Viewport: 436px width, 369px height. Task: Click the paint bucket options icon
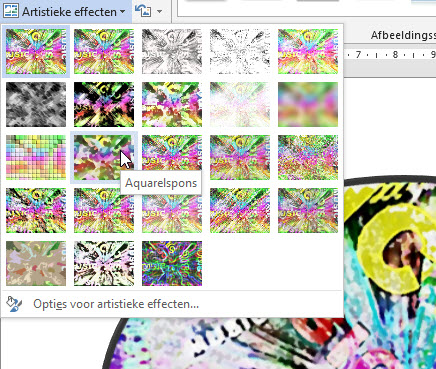(14, 304)
